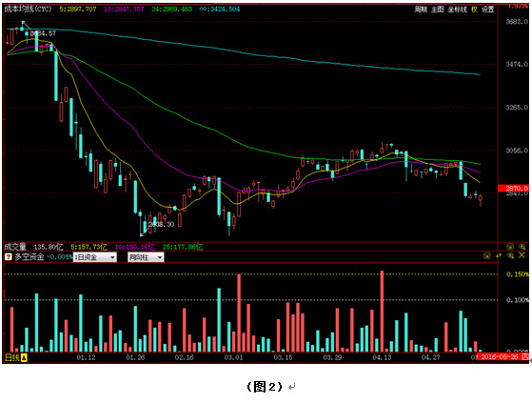Click the cyan ∞:3424.504 average value

click(220, 10)
